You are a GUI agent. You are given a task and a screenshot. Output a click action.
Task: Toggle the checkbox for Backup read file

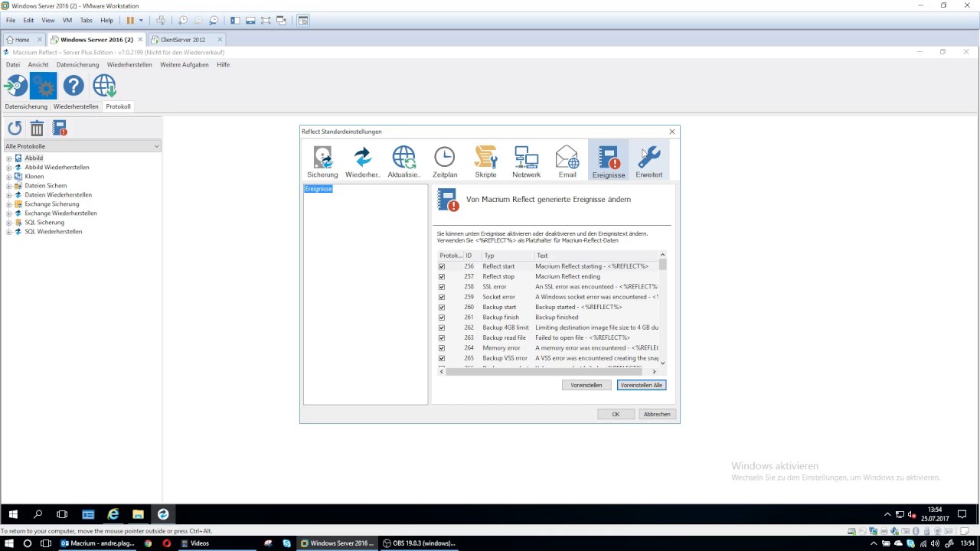pyautogui.click(x=442, y=337)
